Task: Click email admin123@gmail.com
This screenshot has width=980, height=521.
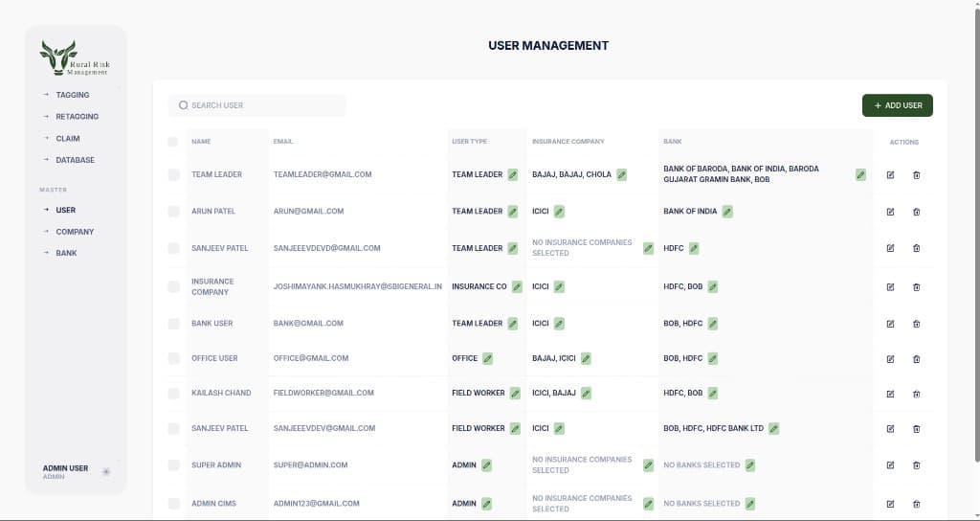Action: (x=316, y=504)
